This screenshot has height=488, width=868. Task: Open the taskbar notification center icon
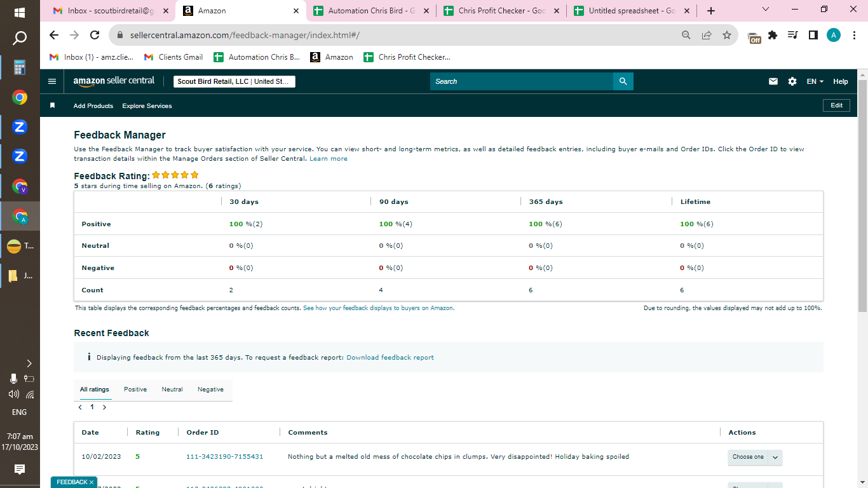(20, 470)
